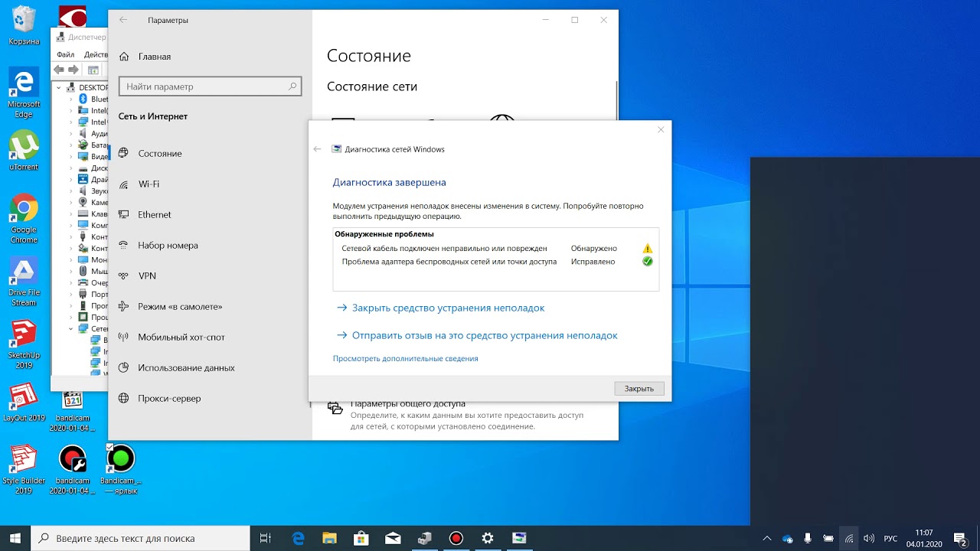Screen dimensions: 980x551
Task: Open SketchUp 2019 desktop shortcut
Action: point(24,344)
